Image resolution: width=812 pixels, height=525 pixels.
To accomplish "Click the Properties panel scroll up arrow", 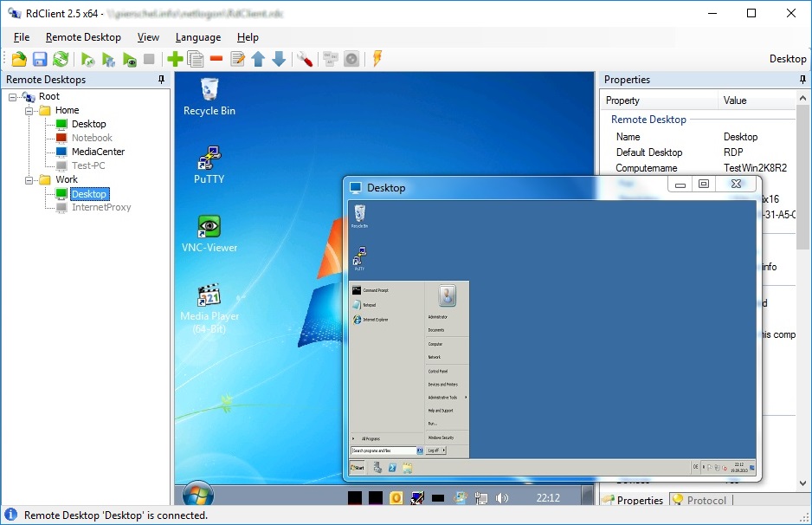I will (x=802, y=98).
